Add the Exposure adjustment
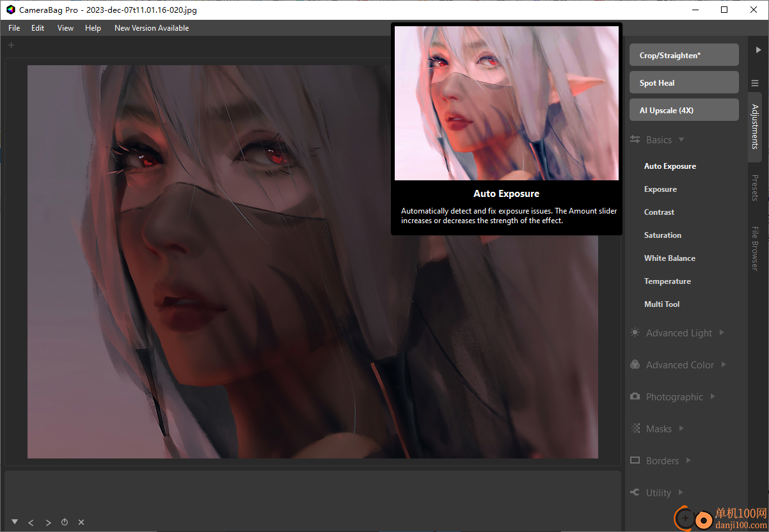This screenshot has height=532, width=769. [660, 189]
